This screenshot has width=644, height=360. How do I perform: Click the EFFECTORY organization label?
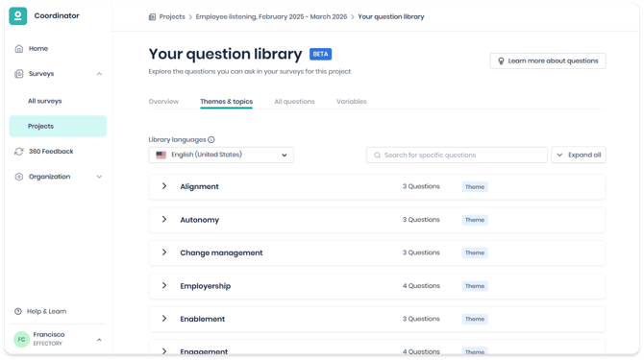(x=48, y=344)
